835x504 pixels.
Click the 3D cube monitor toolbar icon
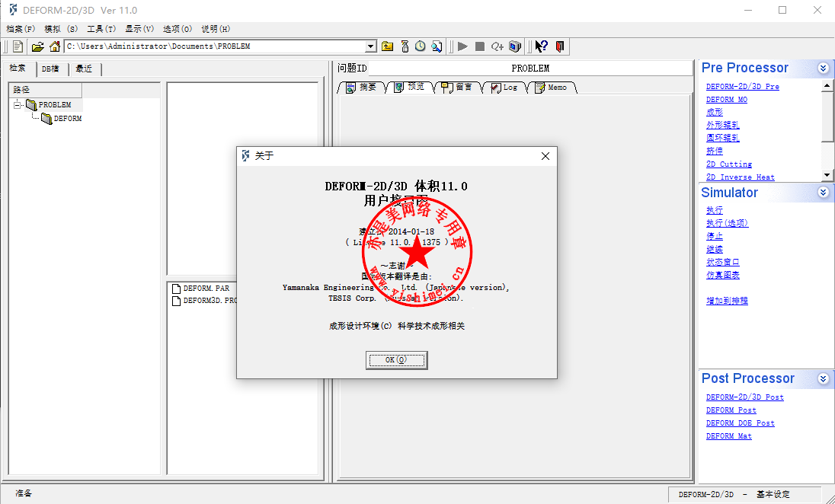(x=514, y=46)
